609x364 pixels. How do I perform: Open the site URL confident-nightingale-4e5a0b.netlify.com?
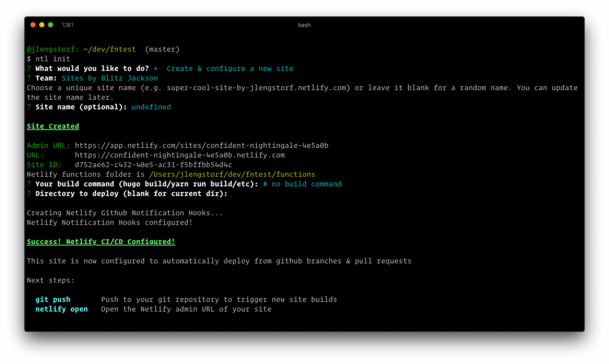[180, 155]
